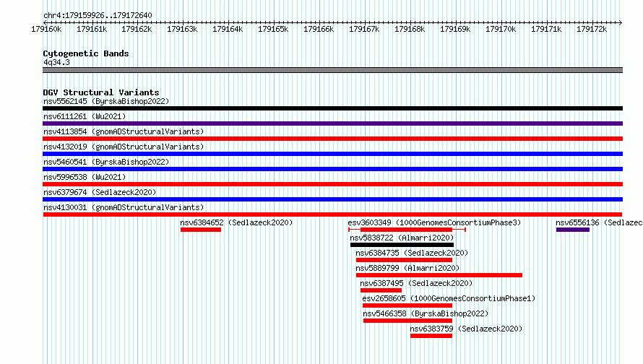This screenshot has height=364, width=643.
Task: Click the 179161k ruler label
Action: click(x=92, y=29)
